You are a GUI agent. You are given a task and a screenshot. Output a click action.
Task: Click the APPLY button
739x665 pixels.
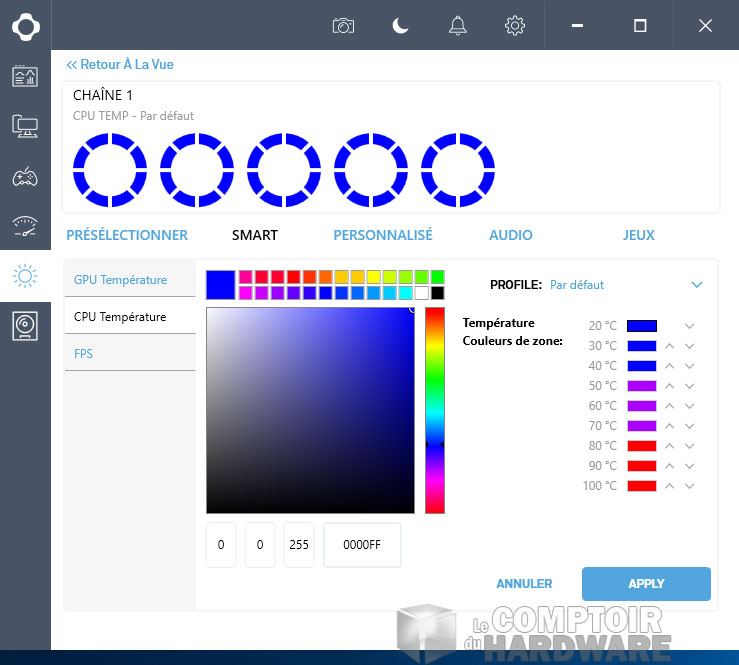[646, 584]
